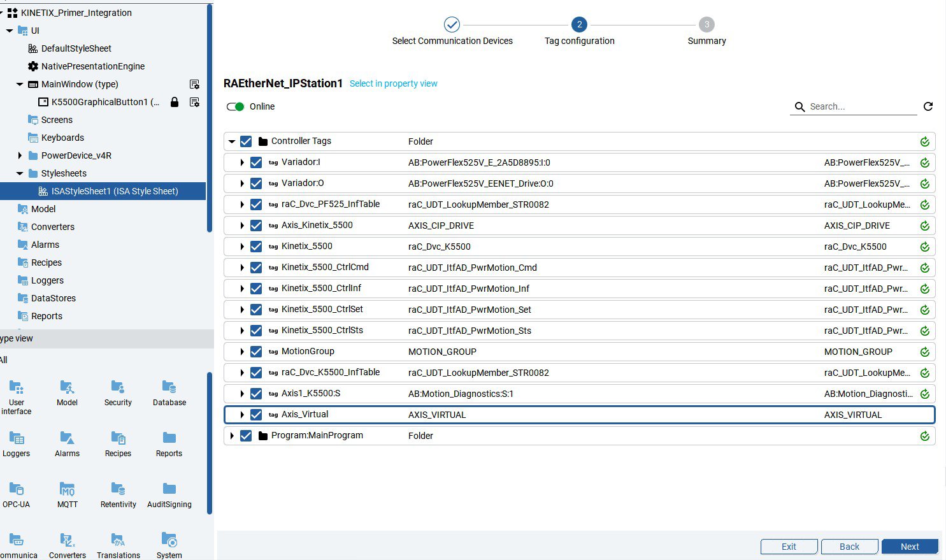Image resolution: width=946 pixels, height=560 pixels.
Task: Open NativePresentationEngine in the tree
Action: coord(93,66)
